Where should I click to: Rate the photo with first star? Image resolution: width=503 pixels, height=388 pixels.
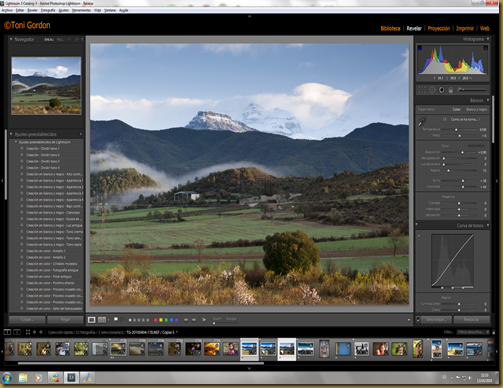[130, 320]
